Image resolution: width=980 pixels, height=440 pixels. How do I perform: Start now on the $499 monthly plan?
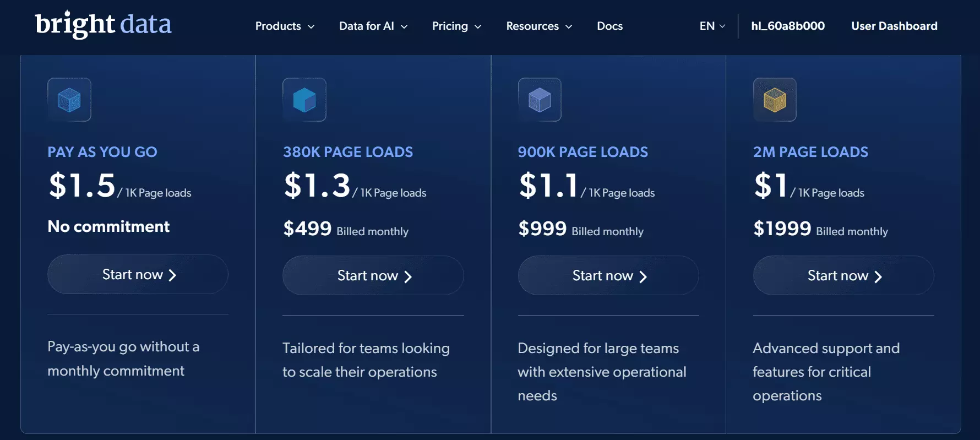click(x=373, y=275)
